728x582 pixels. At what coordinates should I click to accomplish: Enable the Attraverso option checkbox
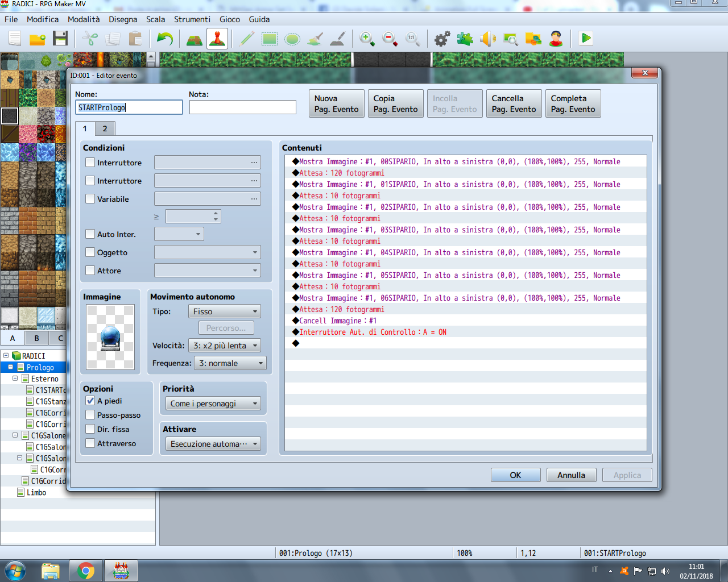pyautogui.click(x=90, y=443)
